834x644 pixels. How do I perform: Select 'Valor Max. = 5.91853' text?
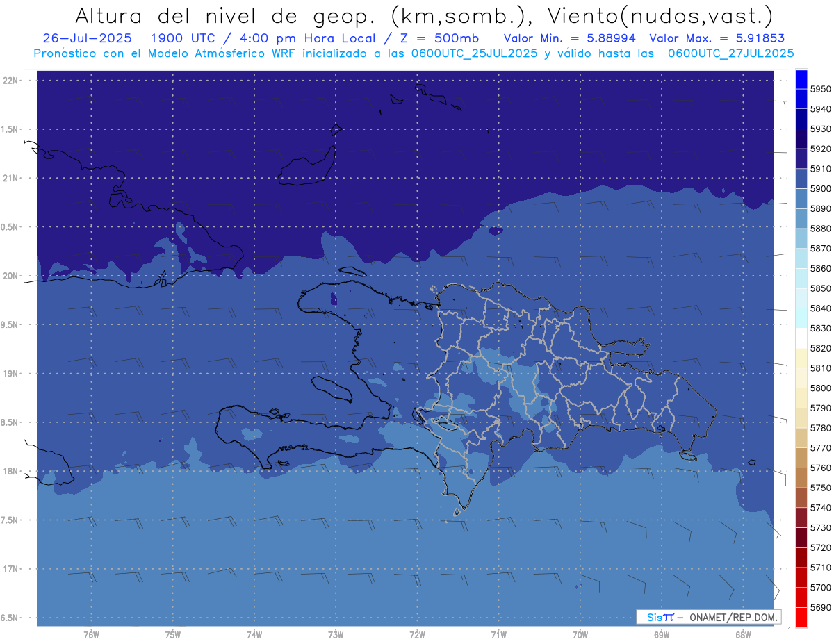tap(717, 38)
